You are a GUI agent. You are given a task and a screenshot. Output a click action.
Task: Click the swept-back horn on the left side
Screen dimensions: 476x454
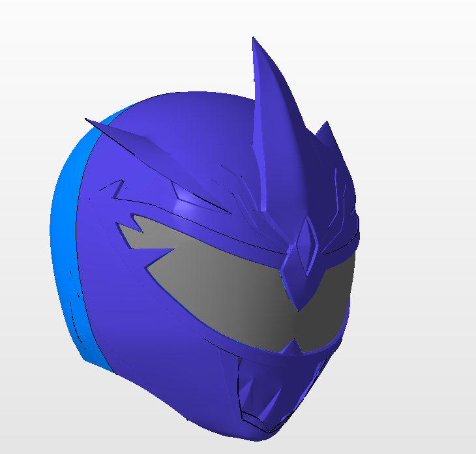130,140
